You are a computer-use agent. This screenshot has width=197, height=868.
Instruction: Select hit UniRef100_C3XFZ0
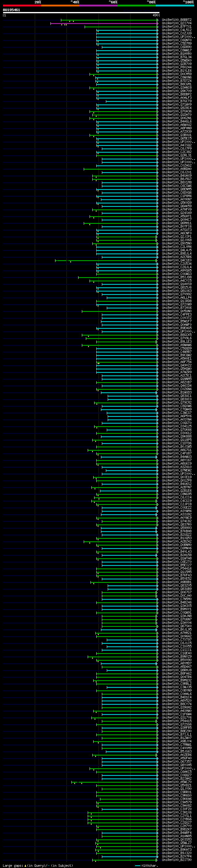coord(176,809)
